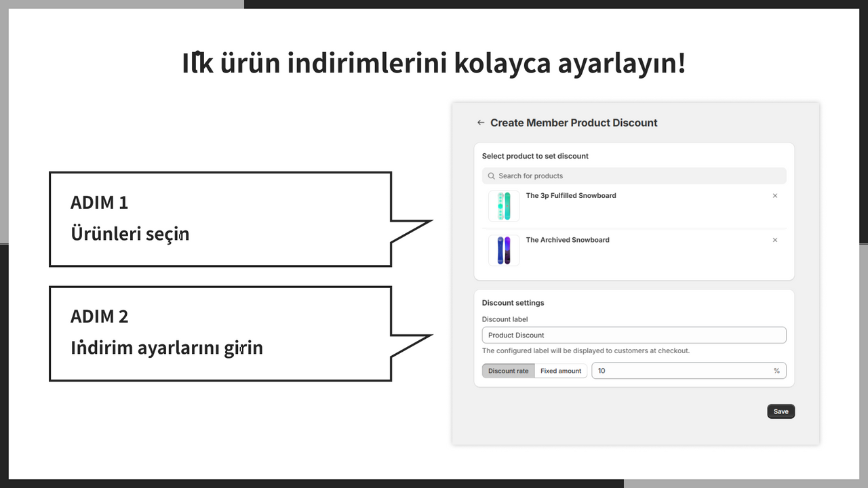
Task: Click the percent sign in value field
Action: coord(776,371)
